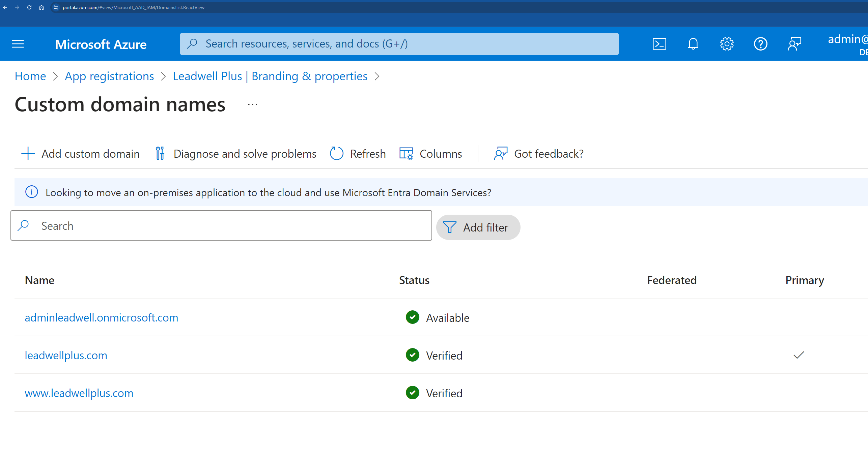
Task: Open the Columns chooser
Action: coord(431,154)
